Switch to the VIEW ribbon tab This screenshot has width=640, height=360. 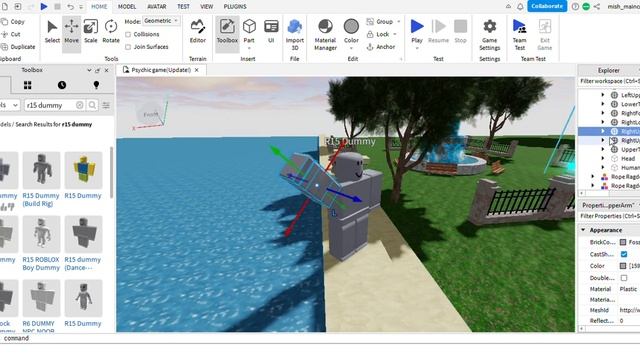207,7
